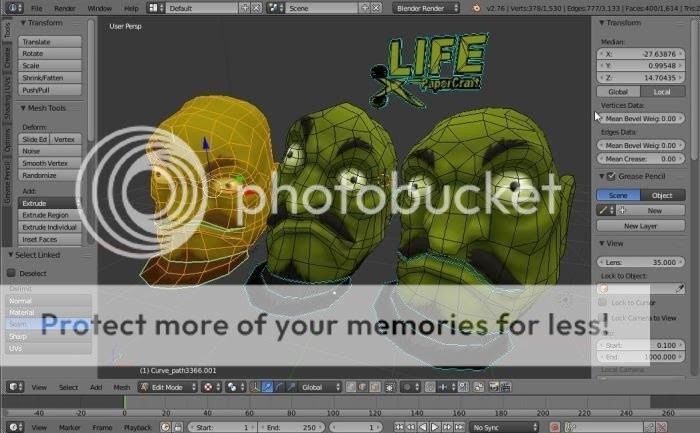700x433 pixels.
Task: Open the Mesh menu in 3D view header
Action: click(x=121, y=387)
